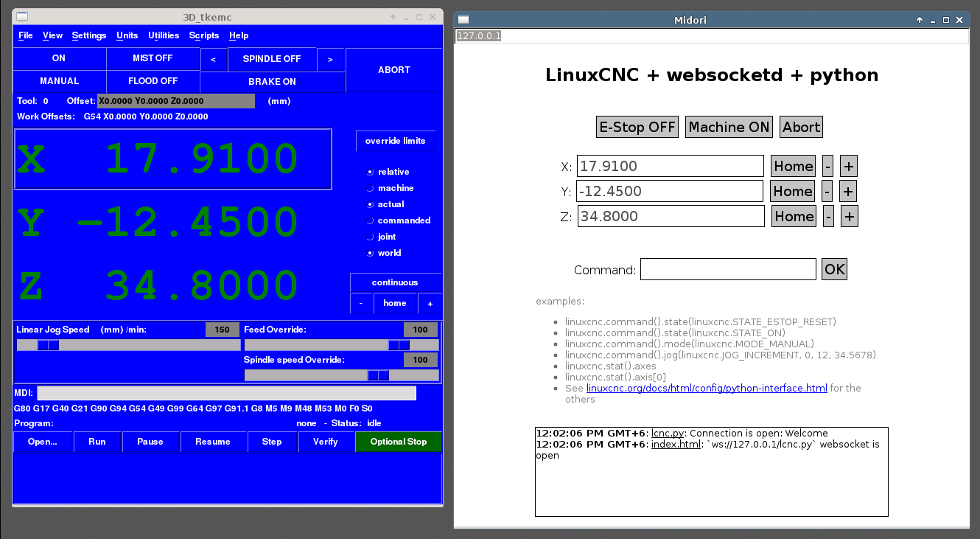Click the ON machine state button in tkemc
Screen dimensions: 980x539
(x=60, y=58)
